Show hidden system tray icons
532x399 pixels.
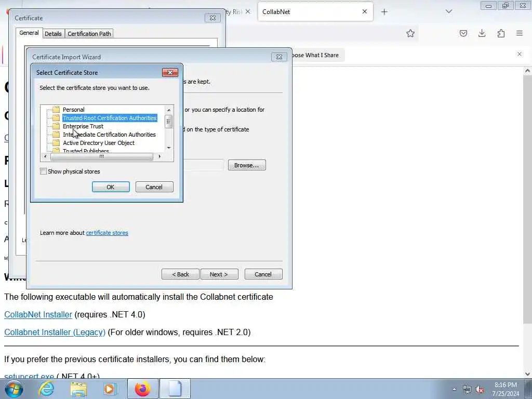[454, 389]
